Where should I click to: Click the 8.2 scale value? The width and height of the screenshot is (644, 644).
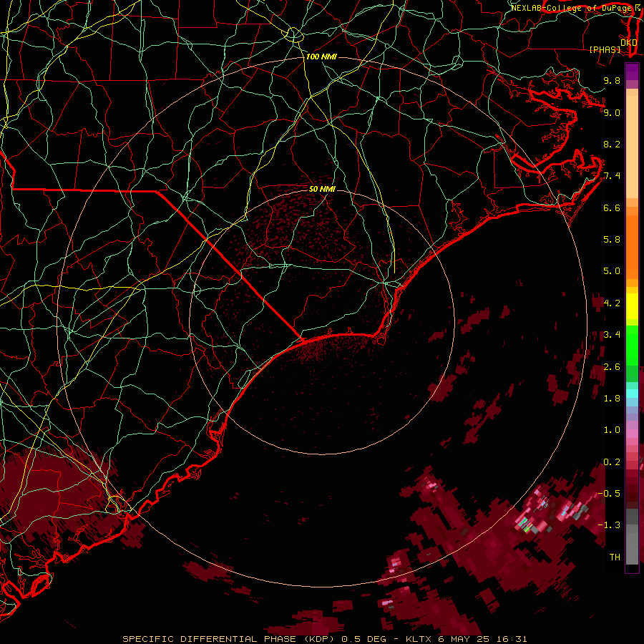[612, 144]
